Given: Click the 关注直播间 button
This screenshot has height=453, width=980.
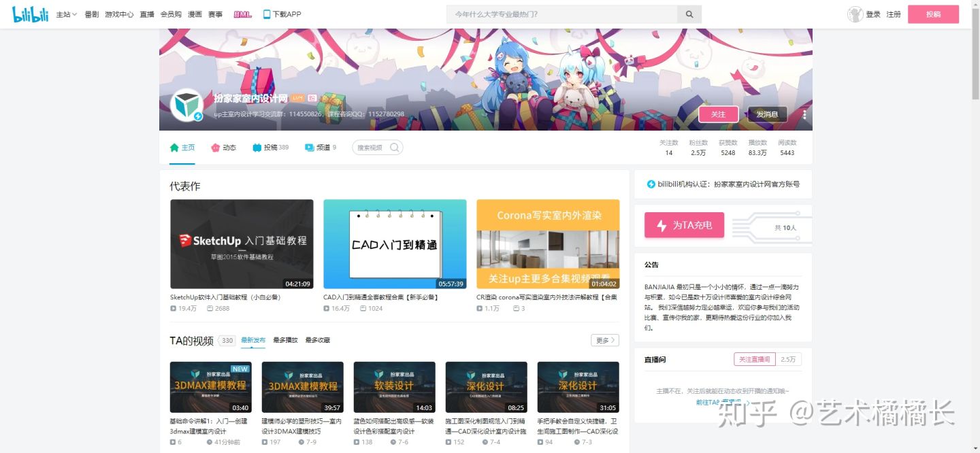Looking at the screenshot, I should point(754,358).
